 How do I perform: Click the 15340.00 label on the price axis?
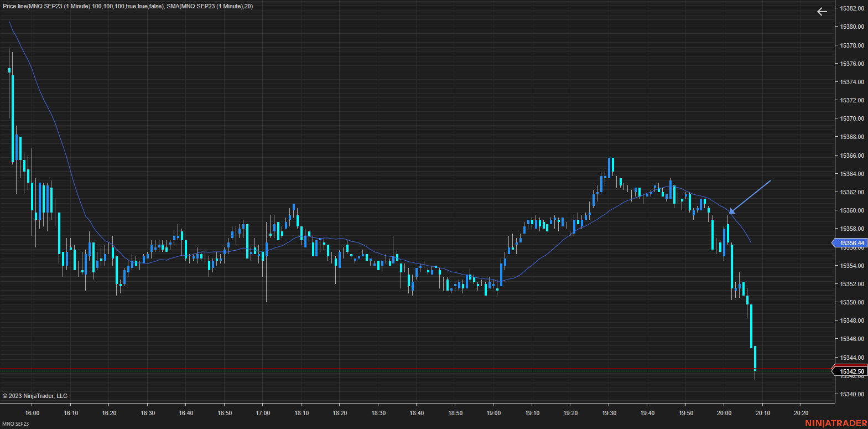(852, 394)
